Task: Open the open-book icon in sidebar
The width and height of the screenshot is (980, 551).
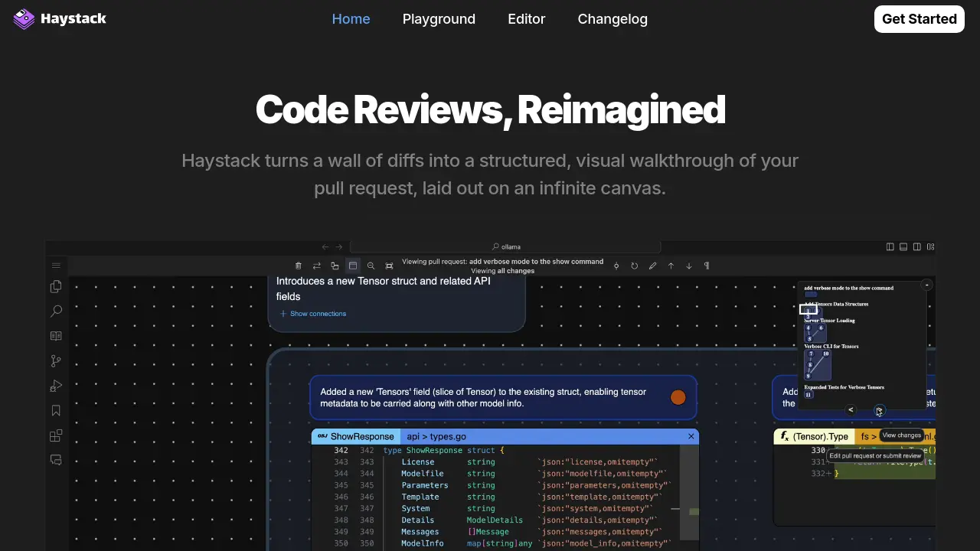Action: coord(56,336)
